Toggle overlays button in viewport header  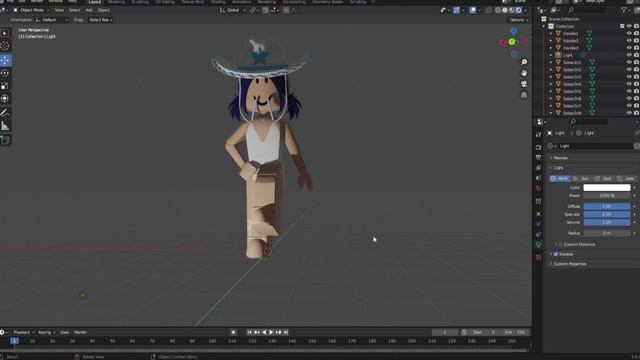coord(473,10)
